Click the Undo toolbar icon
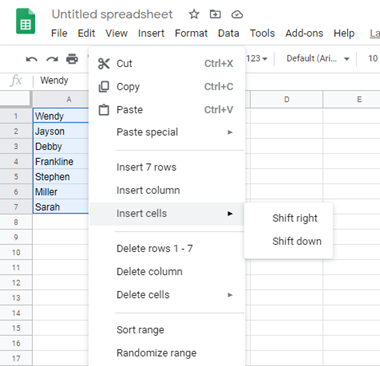 point(32,59)
